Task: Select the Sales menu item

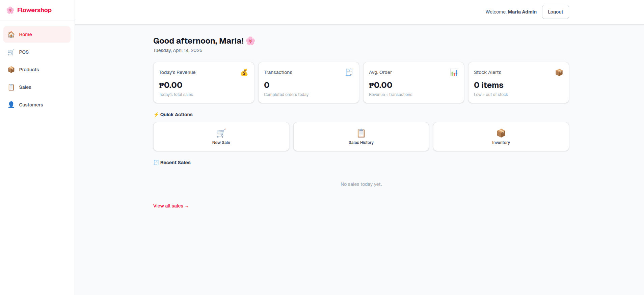Action: coord(37,87)
